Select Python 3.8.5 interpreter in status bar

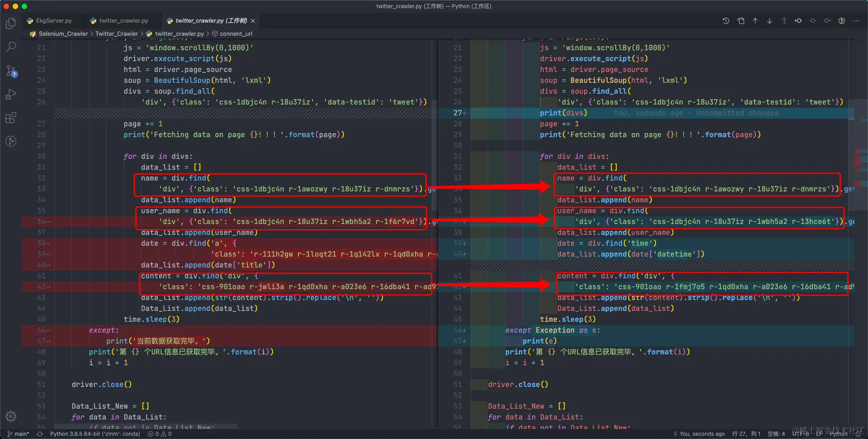(95, 434)
